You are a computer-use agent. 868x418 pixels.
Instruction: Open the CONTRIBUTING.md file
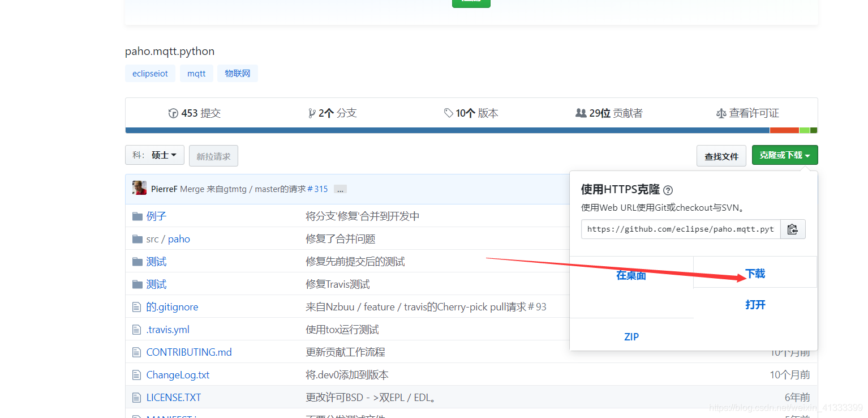click(189, 352)
